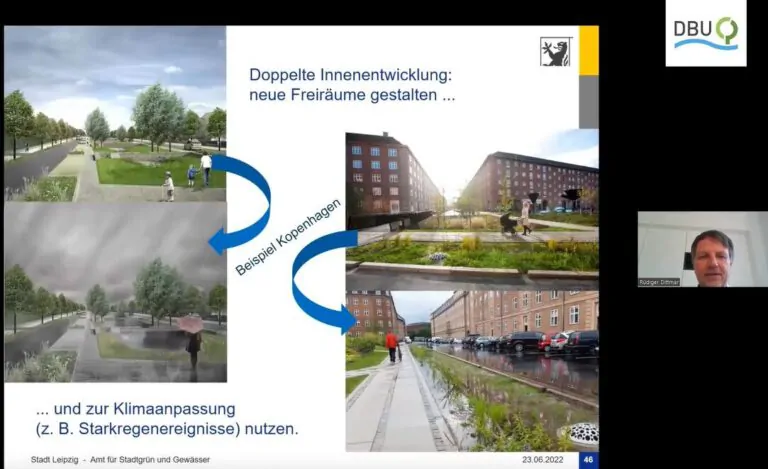Click the sunny boulevard rendering image
The image size is (768, 469).
pos(115,114)
